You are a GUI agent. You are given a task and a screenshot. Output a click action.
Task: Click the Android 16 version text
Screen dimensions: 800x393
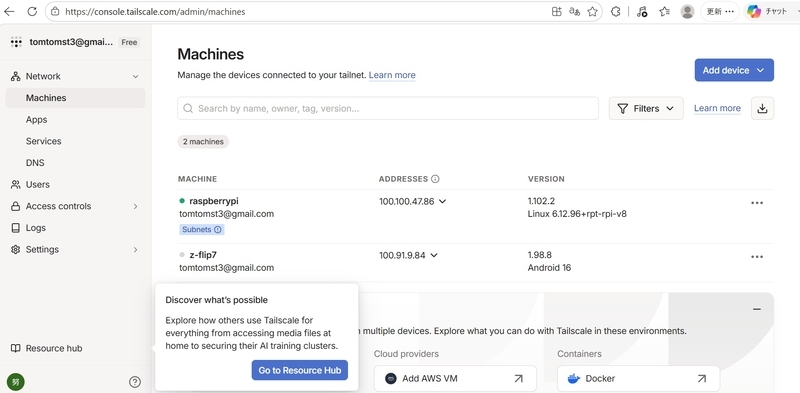(x=549, y=268)
